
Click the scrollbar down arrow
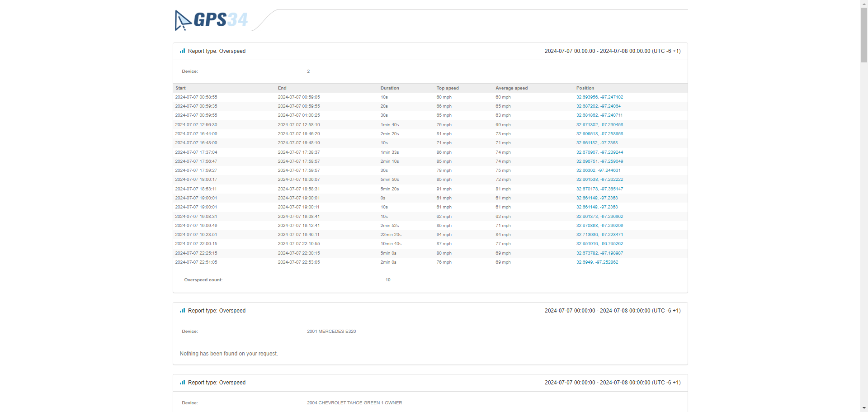(864, 408)
